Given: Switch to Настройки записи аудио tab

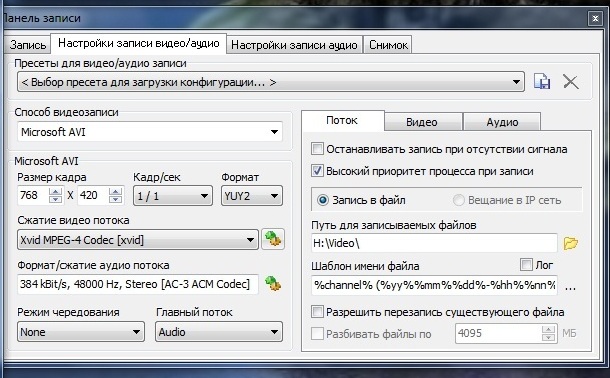Looking at the screenshot, I should pyautogui.click(x=294, y=45).
